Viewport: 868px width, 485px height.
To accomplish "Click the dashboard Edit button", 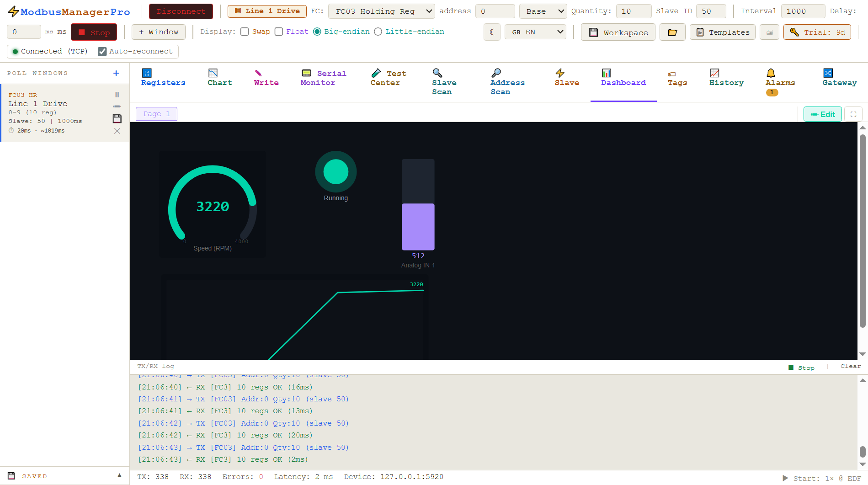I will [x=823, y=114].
